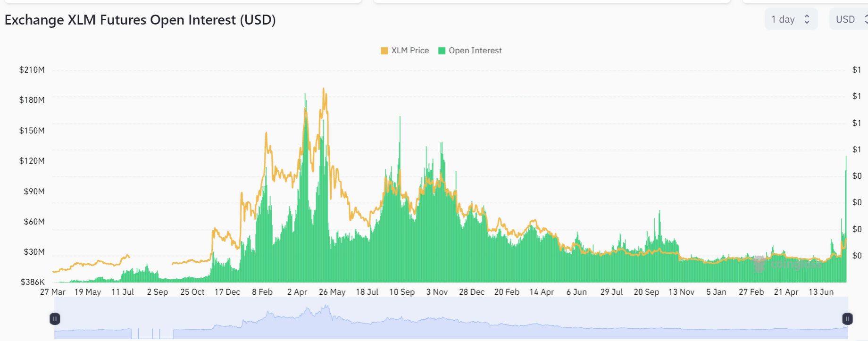Image resolution: width=868 pixels, height=341 pixels.
Task: Click the chart title Exchange XLM Futures Open Interest
Action: pyautogui.click(x=140, y=20)
